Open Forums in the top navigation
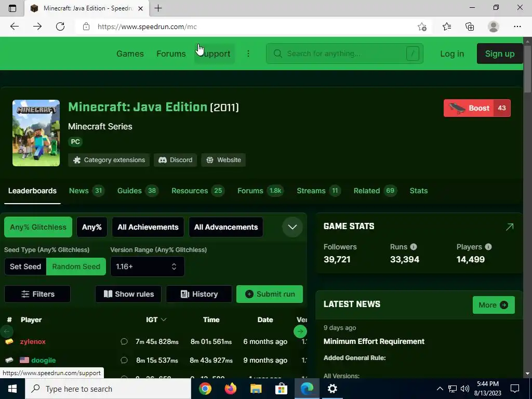The width and height of the screenshot is (532, 399). click(171, 54)
